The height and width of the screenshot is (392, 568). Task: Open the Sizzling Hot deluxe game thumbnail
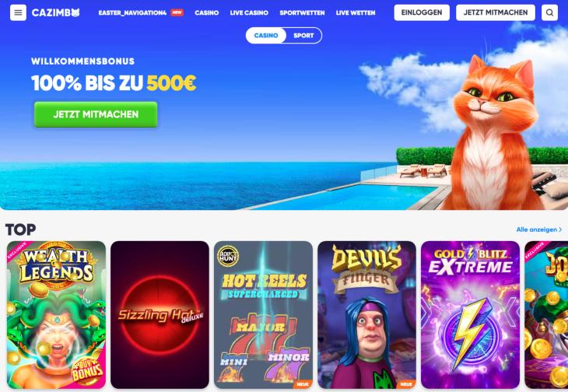coord(160,314)
